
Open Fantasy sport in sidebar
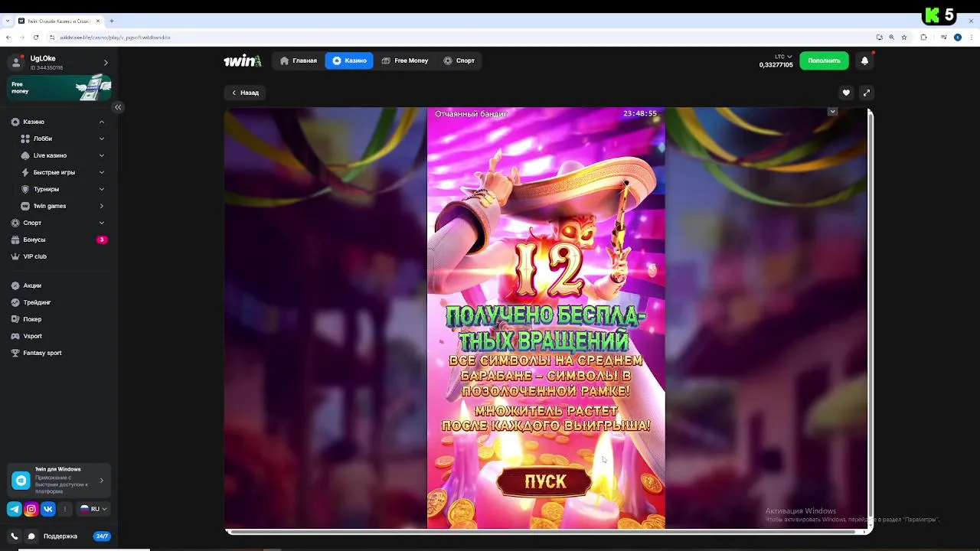coord(59,353)
